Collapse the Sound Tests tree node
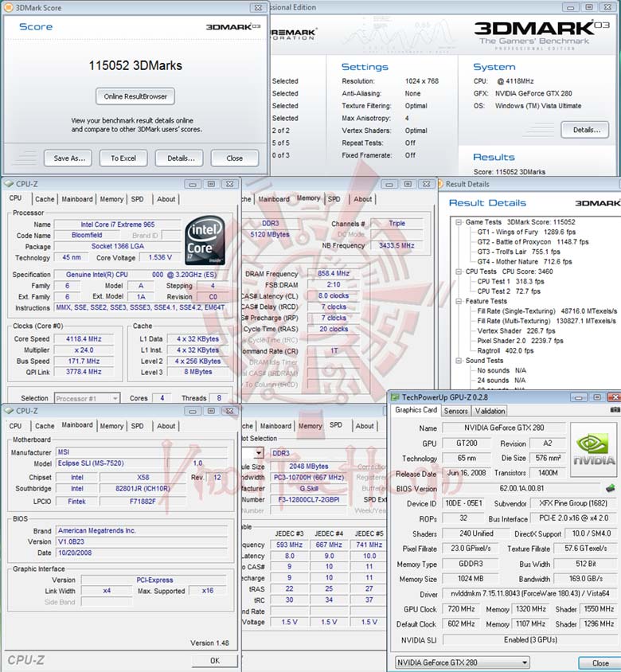Screen dimensions: 621x672 coord(459,361)
